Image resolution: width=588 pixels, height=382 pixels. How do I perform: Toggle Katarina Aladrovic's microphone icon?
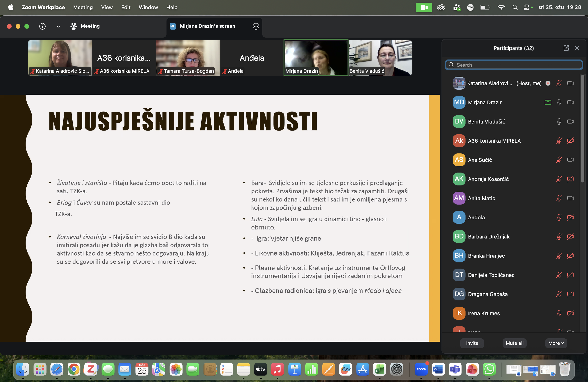[x=559, y=83]
